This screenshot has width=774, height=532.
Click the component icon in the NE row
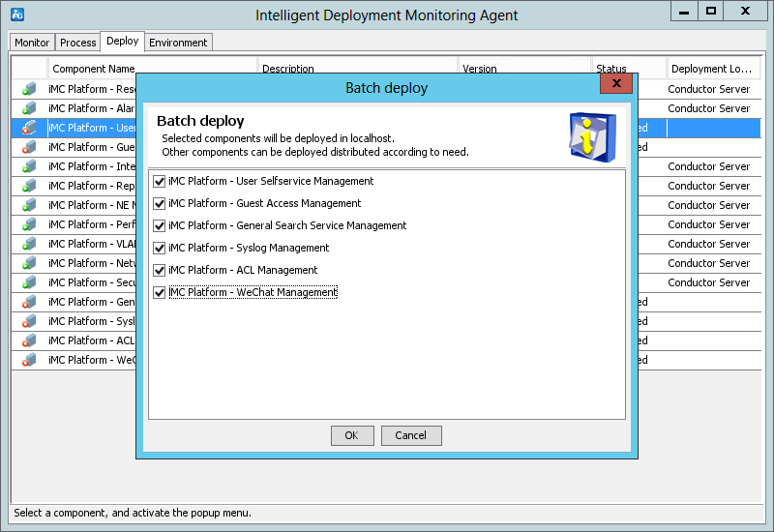click(29, 205)
